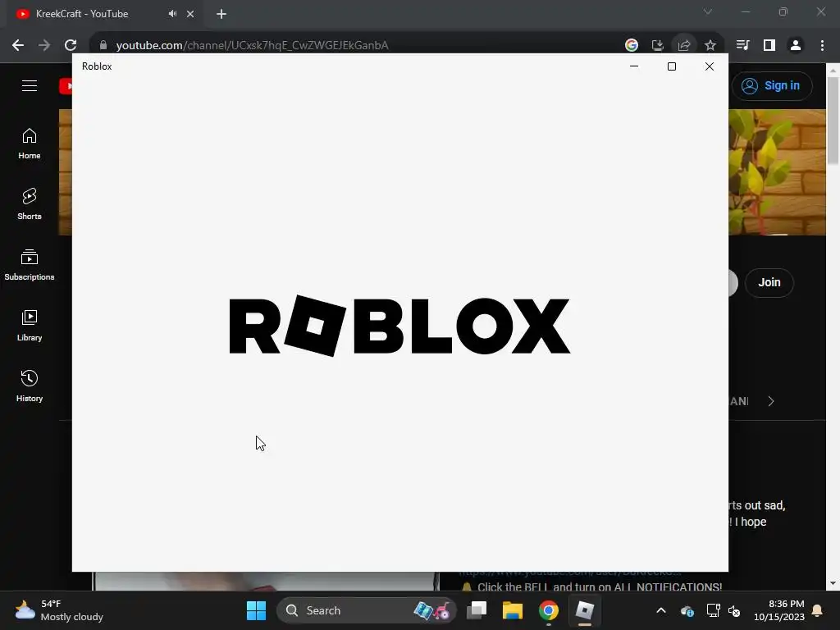Switch to Chrome on the taskbar
The width and height of the screenshot is (840, 630).
548,610
